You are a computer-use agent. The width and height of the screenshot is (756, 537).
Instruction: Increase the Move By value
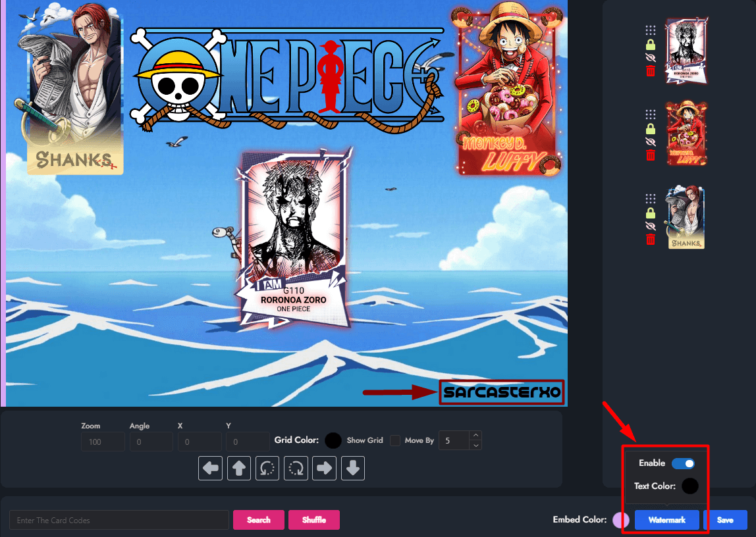pyautogui.click(x=476, y=435)
